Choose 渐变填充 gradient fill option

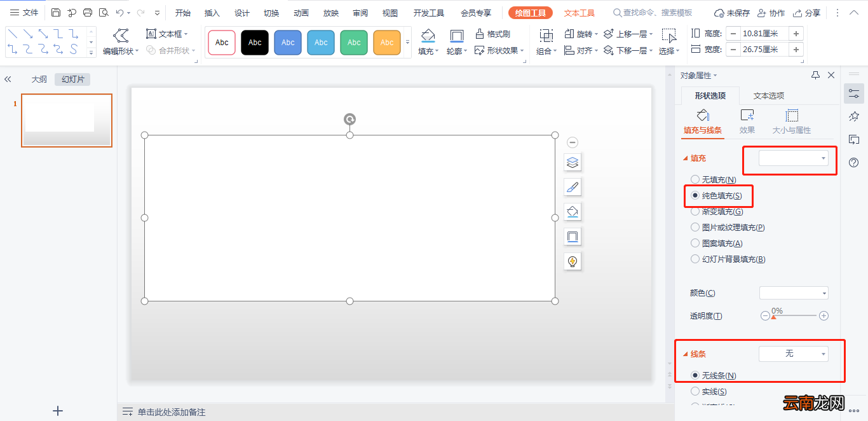(x=695, y=211)
